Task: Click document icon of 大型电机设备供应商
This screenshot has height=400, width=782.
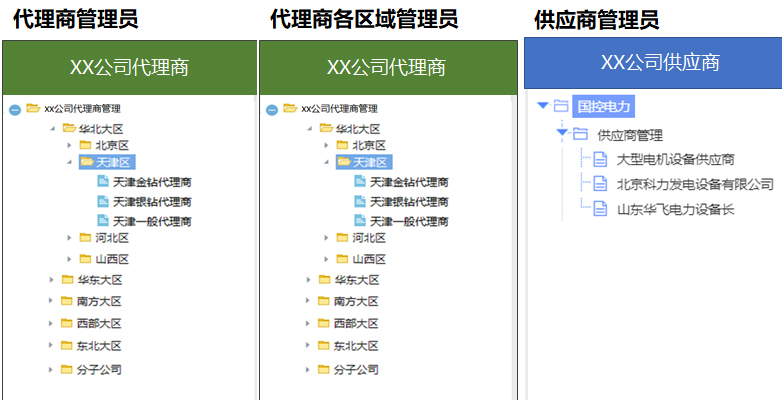Action: coord(600,160)
